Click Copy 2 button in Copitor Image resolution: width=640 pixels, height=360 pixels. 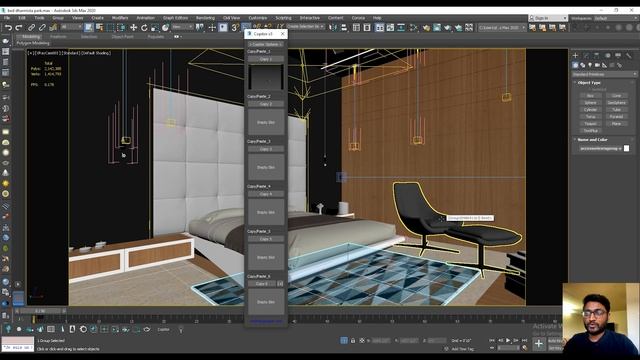pos(266,104)
